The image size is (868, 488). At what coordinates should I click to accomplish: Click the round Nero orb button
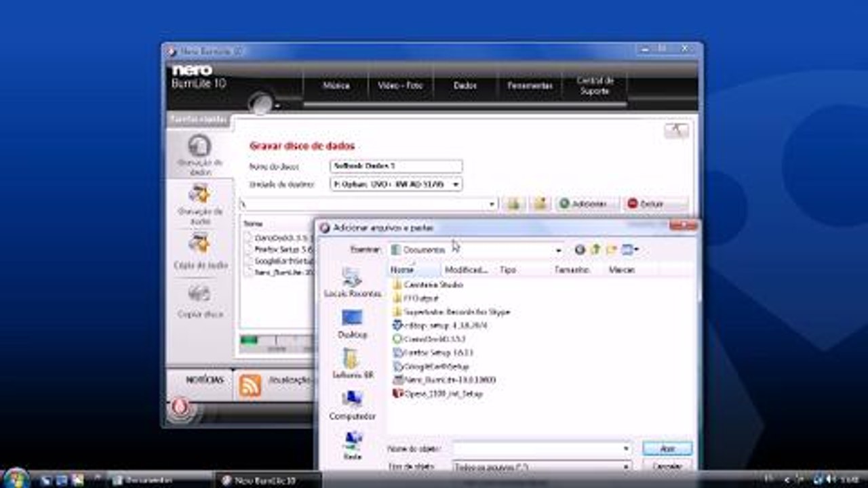click(260, 102)
